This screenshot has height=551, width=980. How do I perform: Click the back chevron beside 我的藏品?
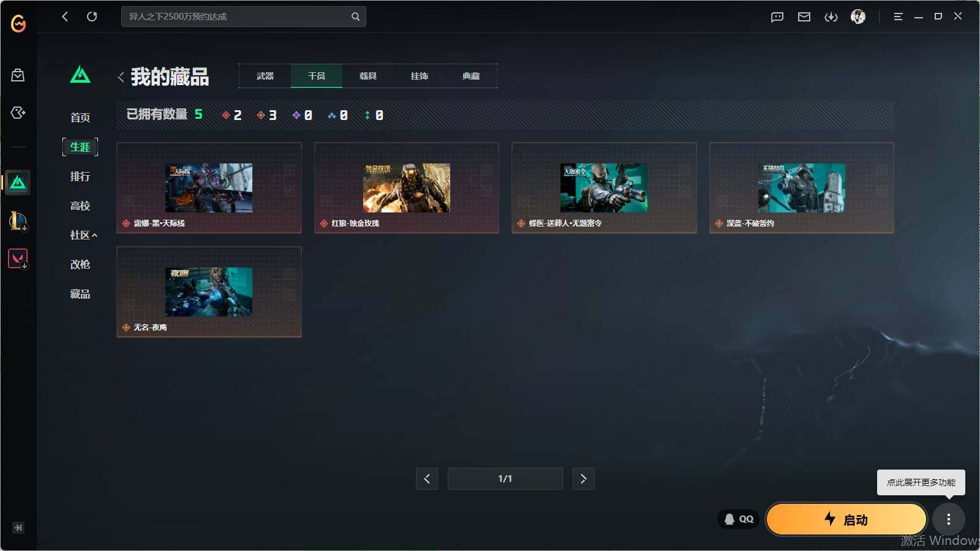[x=121, y=77]
